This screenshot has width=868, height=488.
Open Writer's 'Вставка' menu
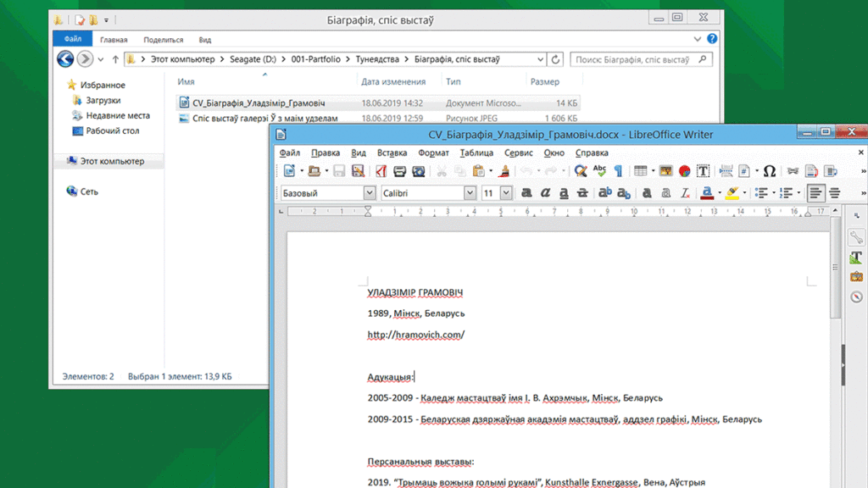tap(392, 152)
